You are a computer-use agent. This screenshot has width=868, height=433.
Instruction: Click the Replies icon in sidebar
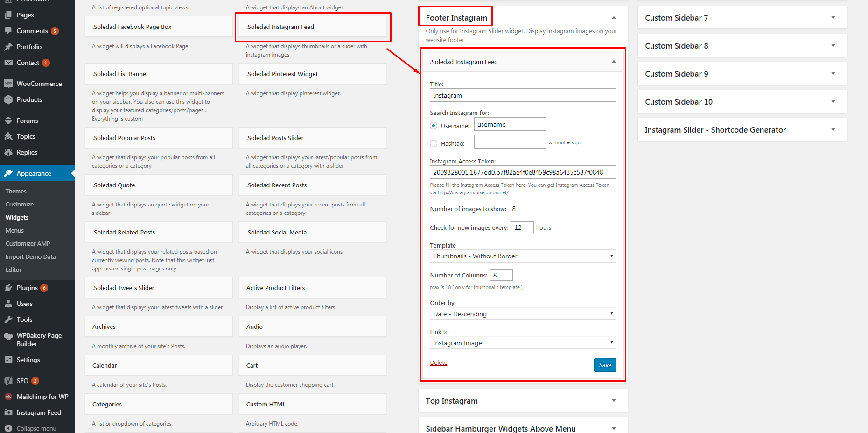click(x=8, y=152)
